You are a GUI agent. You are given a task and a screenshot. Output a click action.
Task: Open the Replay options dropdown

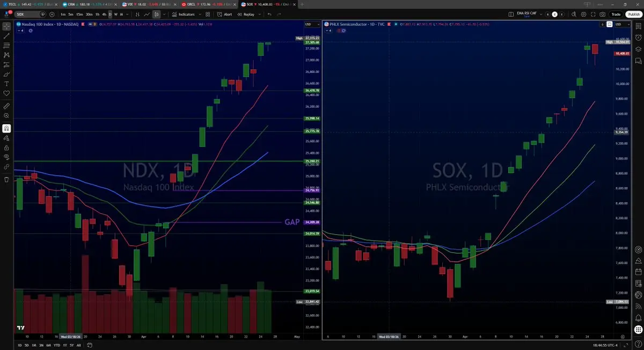[x=260, y=14]
